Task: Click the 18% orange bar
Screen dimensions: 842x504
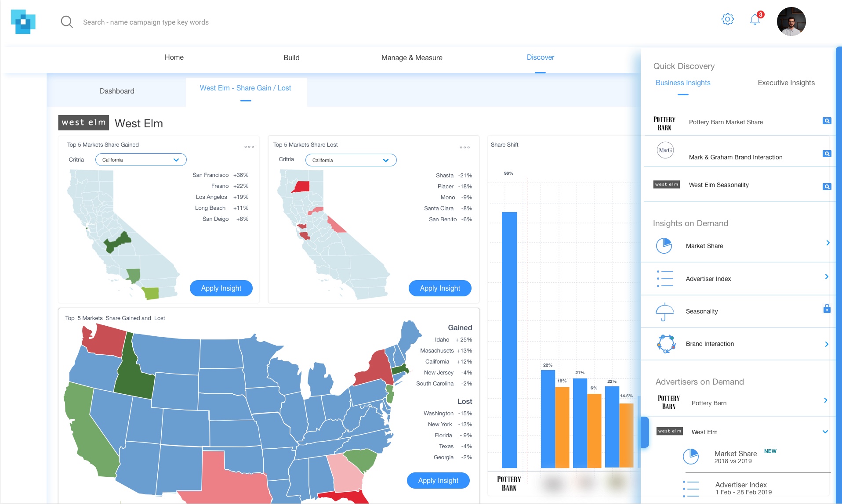Action: click(562, 428)
